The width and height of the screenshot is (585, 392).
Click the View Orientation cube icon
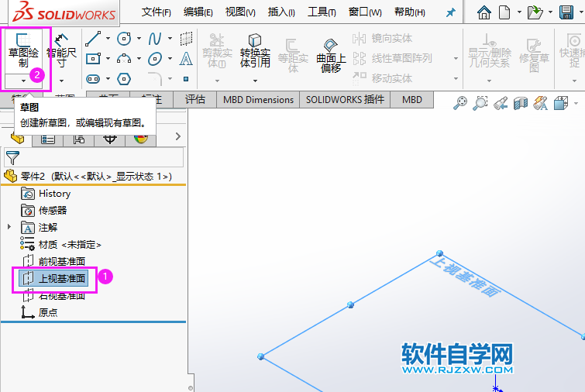pyautogui.click(x=561, y=103)
